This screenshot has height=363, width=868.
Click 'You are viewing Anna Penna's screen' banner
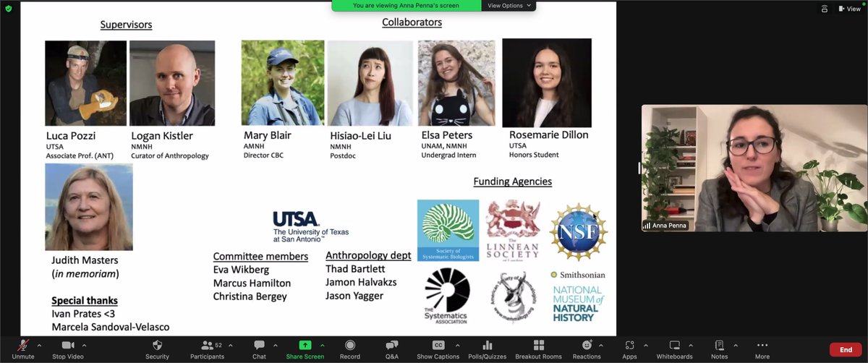click(x=406, y=5)
